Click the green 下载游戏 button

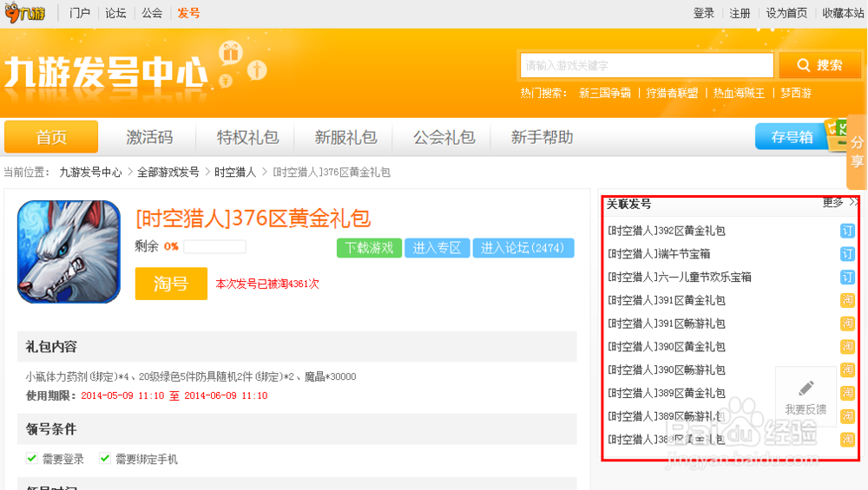pyautogui.click(x=368, y=248)
